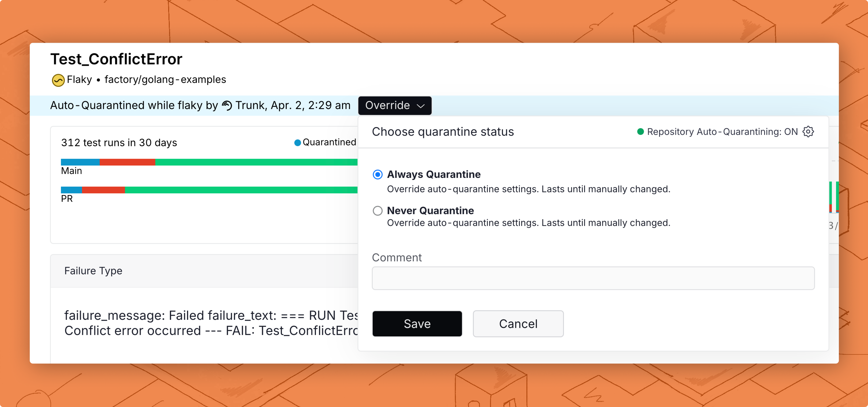Click the red segment of Main bar
This screenshot has height=407, width=868.
tap(127, 162)
